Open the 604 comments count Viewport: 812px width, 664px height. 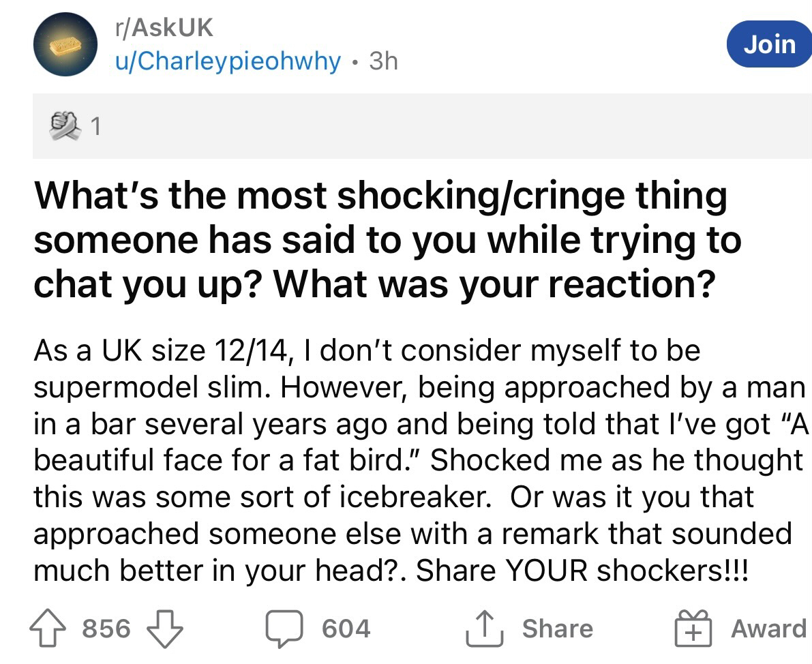coord(346,629)
